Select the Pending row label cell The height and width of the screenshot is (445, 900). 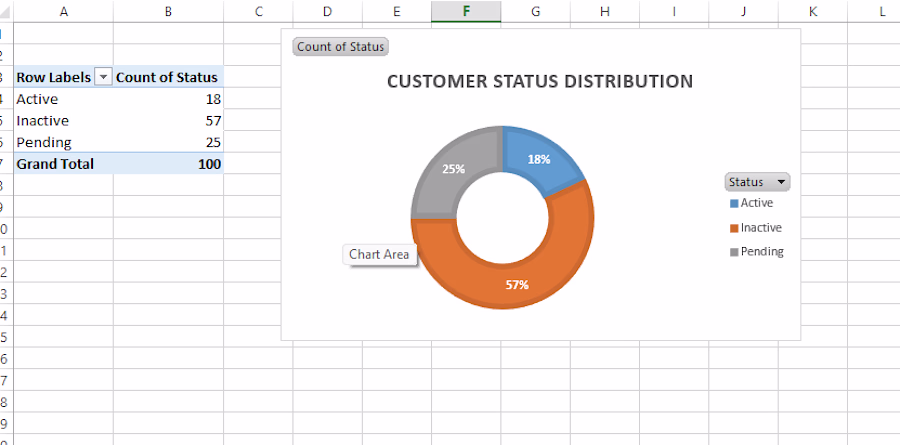[x=63, y=142]
